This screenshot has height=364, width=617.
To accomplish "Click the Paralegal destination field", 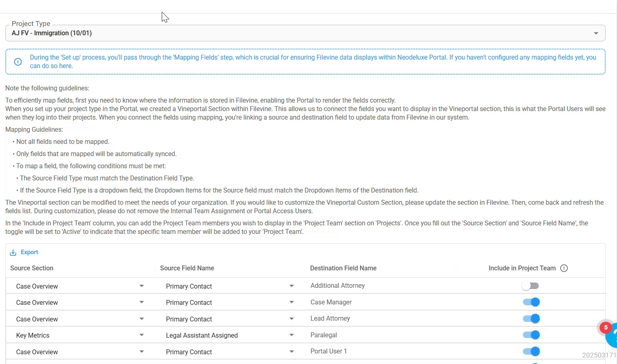I will coord(323,335).
